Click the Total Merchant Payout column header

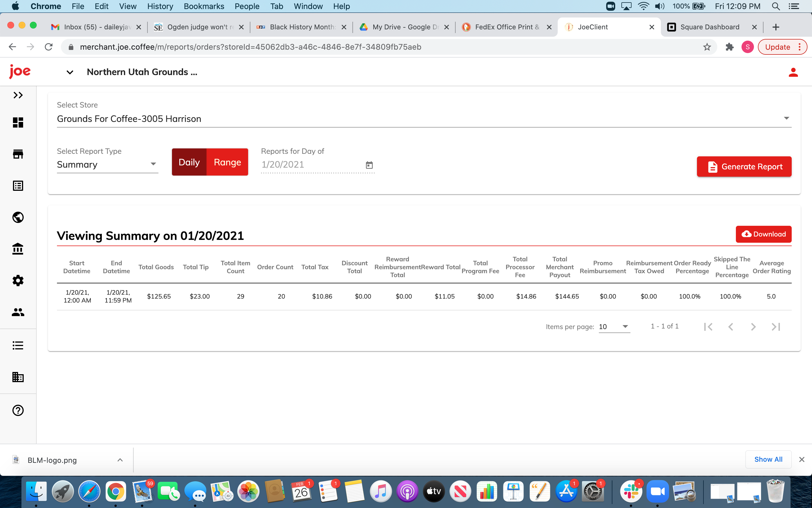(x=560, y=267)
